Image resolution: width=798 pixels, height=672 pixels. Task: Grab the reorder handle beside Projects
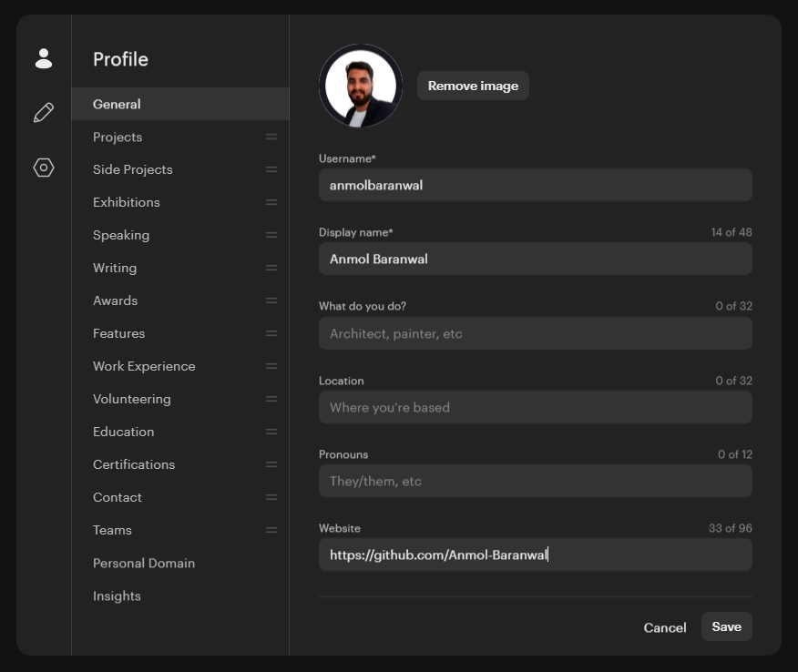pos(271,137)
